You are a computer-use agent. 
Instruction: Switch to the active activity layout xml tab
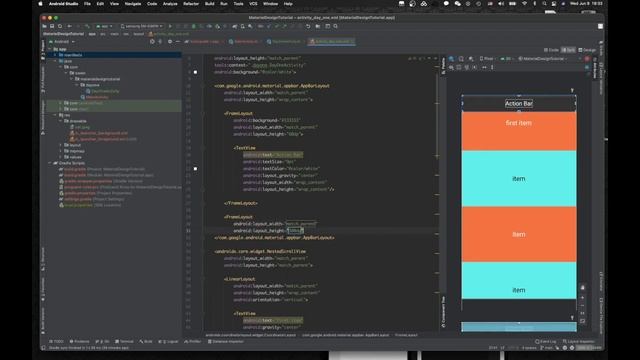click(x=331, y=42)
